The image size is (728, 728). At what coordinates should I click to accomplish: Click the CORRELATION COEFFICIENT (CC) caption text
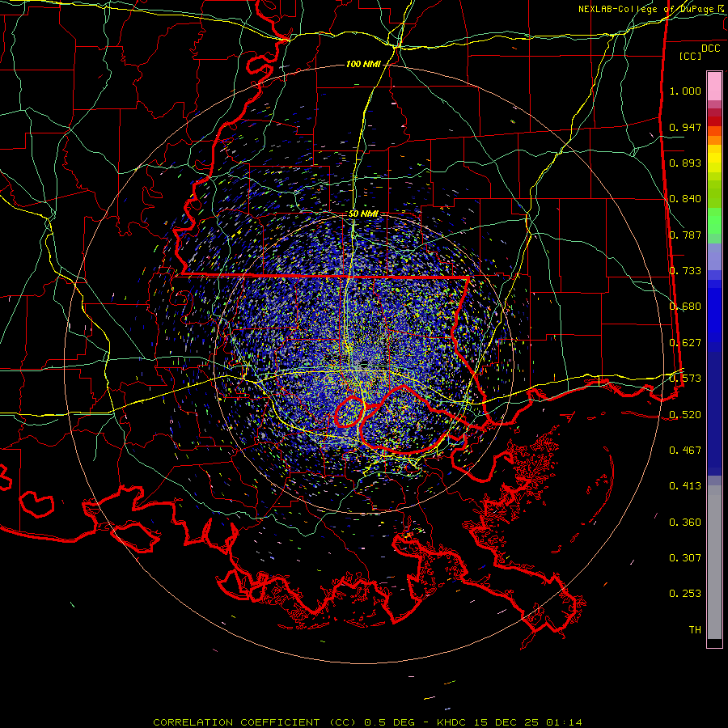point(255,722)
